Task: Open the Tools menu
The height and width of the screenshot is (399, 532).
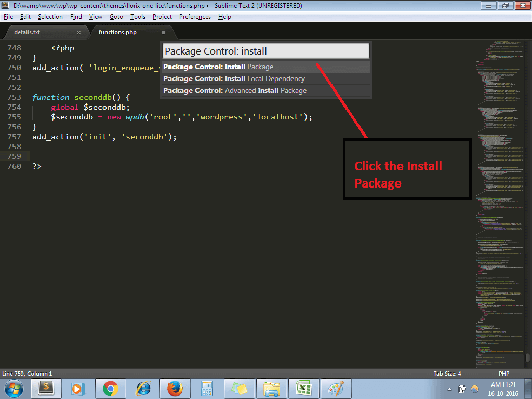Action: 138,17
